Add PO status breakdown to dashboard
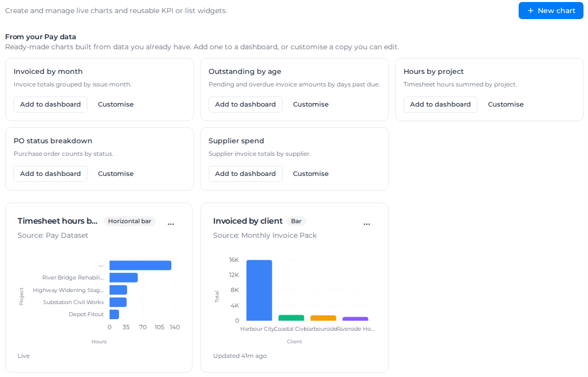 click(50, 174)
